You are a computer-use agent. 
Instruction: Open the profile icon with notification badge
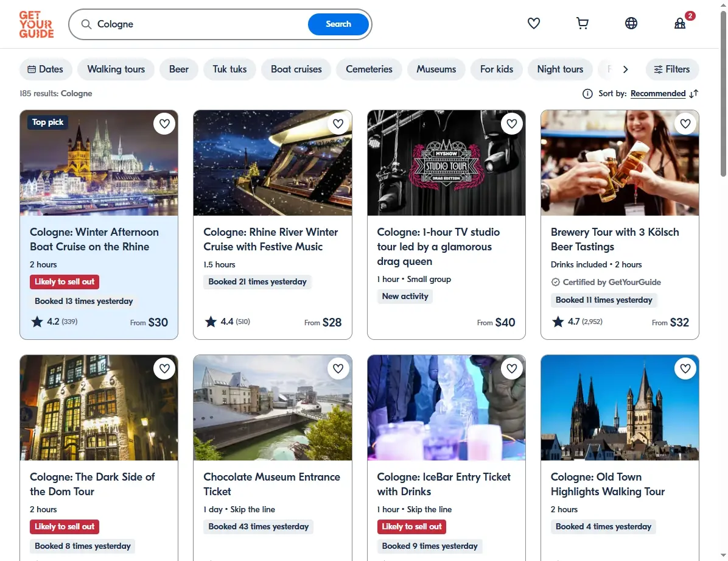680,23
